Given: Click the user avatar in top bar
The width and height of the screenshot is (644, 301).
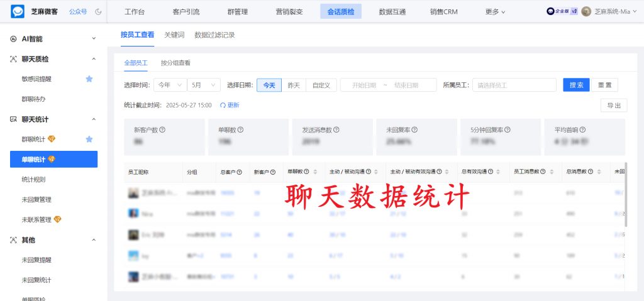Looking at the screenshot, I should (586, 11).
